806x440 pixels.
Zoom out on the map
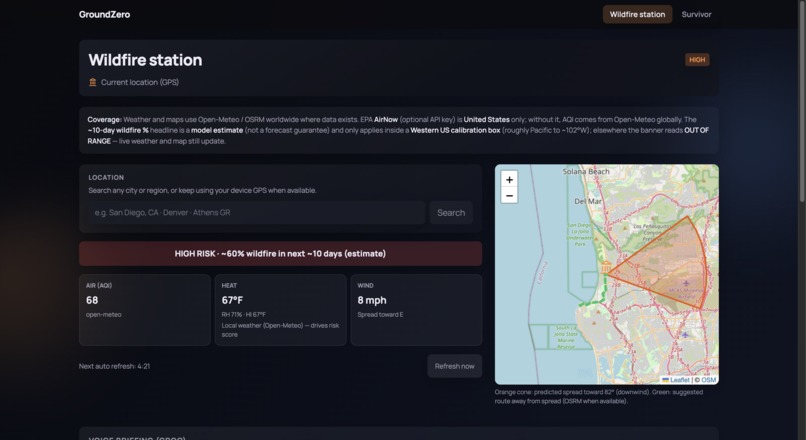pos(509,195)
